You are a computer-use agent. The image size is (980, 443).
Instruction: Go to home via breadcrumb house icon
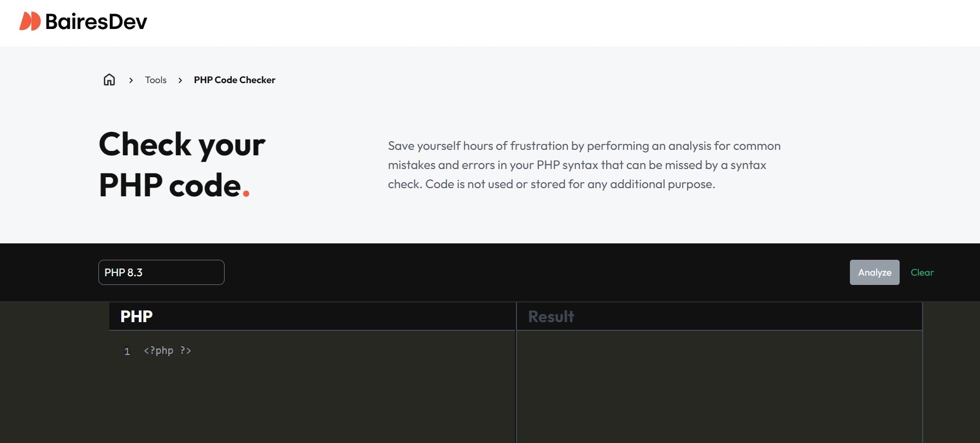(109, 80)
